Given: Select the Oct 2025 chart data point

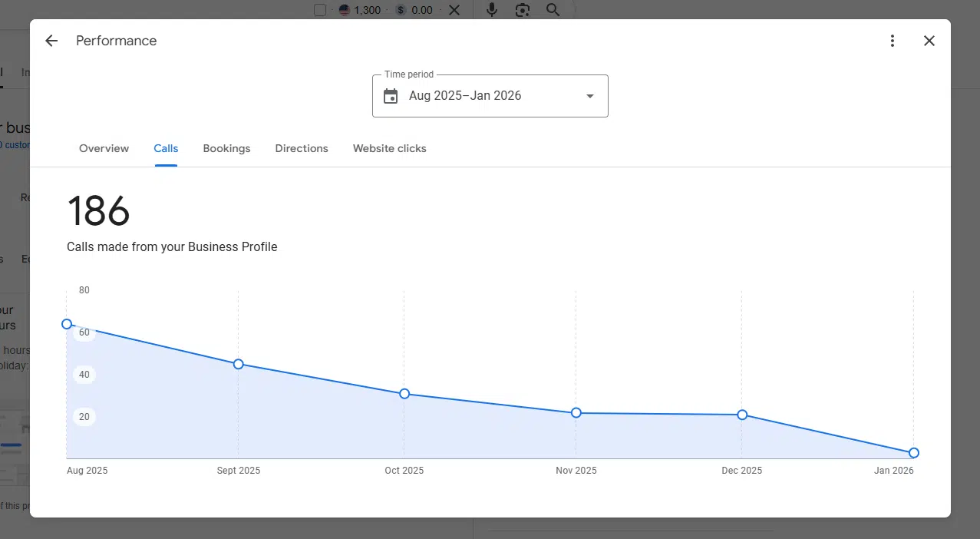Looking at the screenshot, I should [x=404, y=394].
